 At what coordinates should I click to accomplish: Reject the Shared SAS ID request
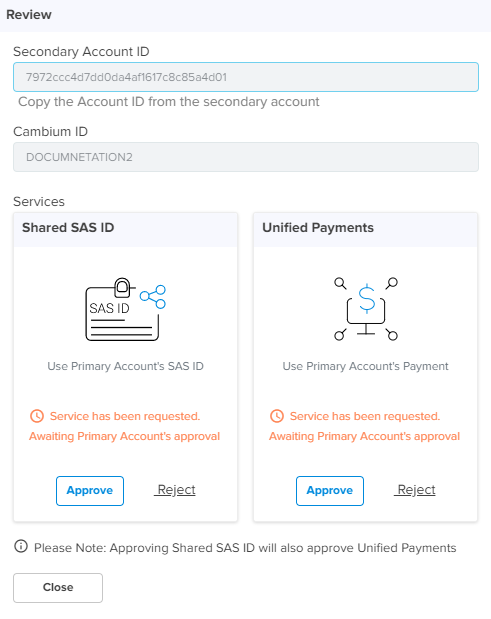tap(175, 490)
